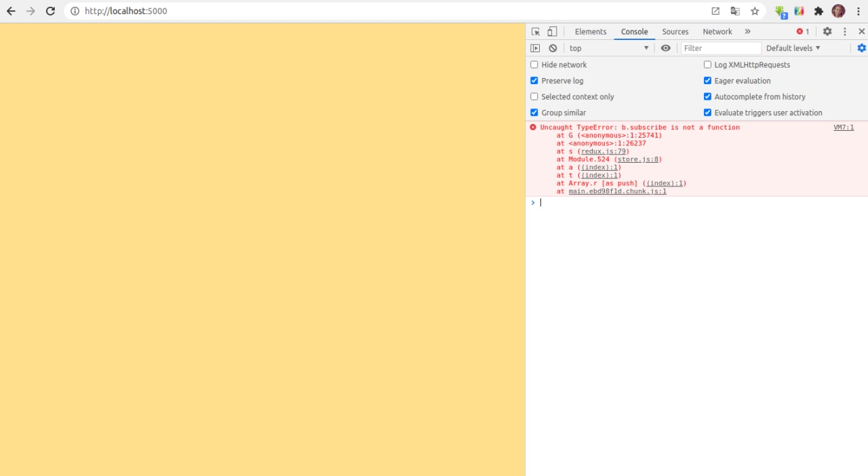Clear the console with the clear icon
Image resolution: width=868 pixels, height=476 pixels.
click(x=553, y=48)
